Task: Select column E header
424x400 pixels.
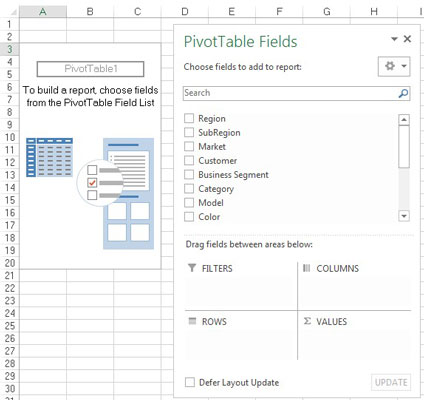Action: 232,12
